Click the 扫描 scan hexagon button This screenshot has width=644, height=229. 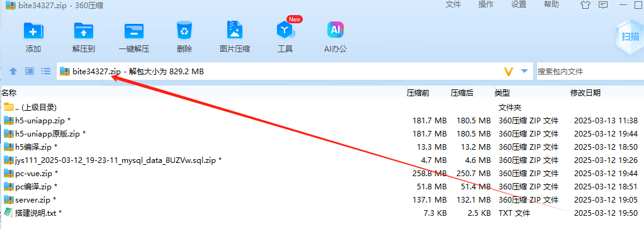point(630,36)
